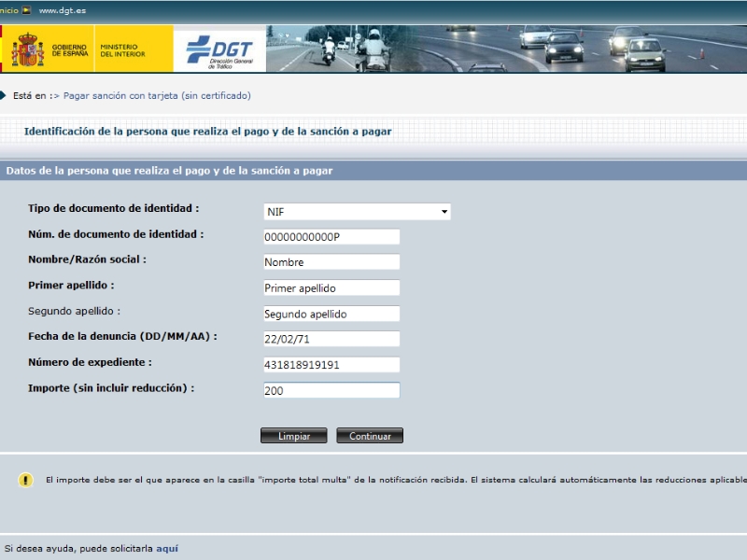Viewport: 747px width, 560px height.
Task: Focus the Segundo apellido input field
Action: tap(331, 314)
